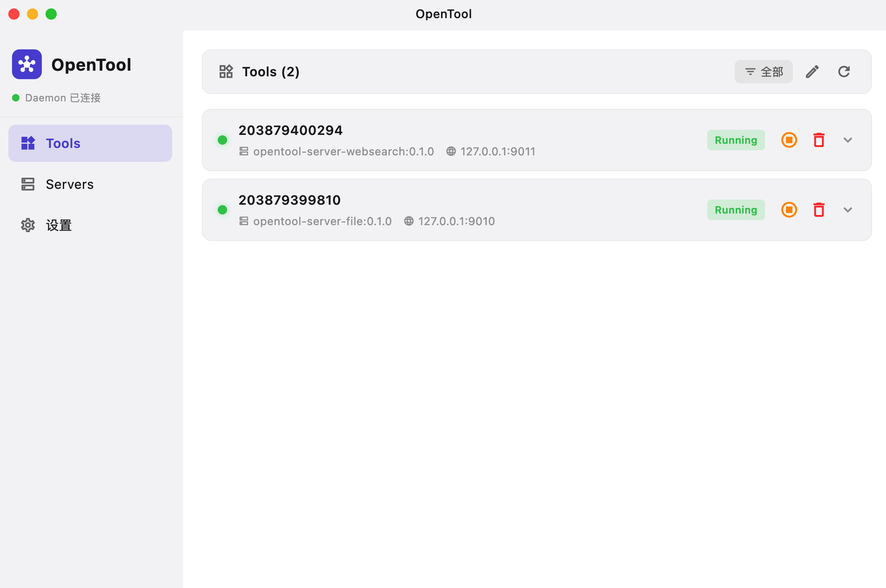Stop the running tool 203879400294
This screenshot has height=588, width=886.
789,140
